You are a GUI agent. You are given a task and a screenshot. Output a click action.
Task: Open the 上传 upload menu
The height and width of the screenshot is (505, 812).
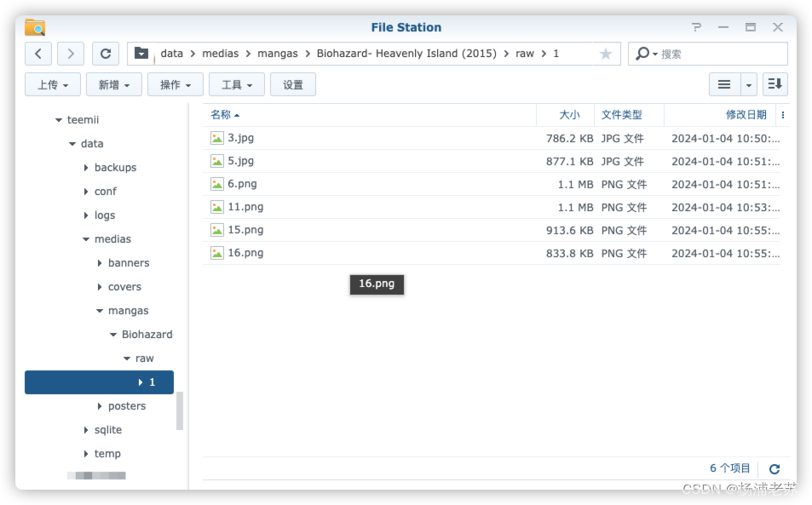point(53,84)
